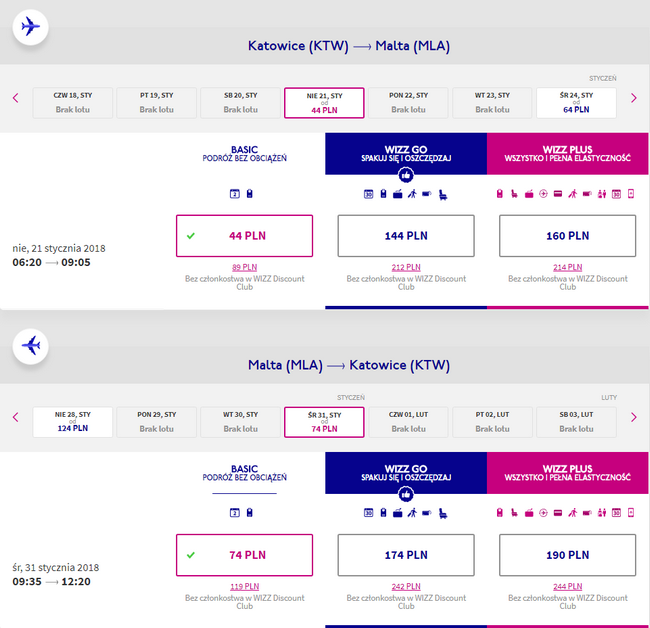Click the outbound WIZZ PLUS column header
This screenshot has height=628, width=650.
pyautogui.click(x=568, y=153)
